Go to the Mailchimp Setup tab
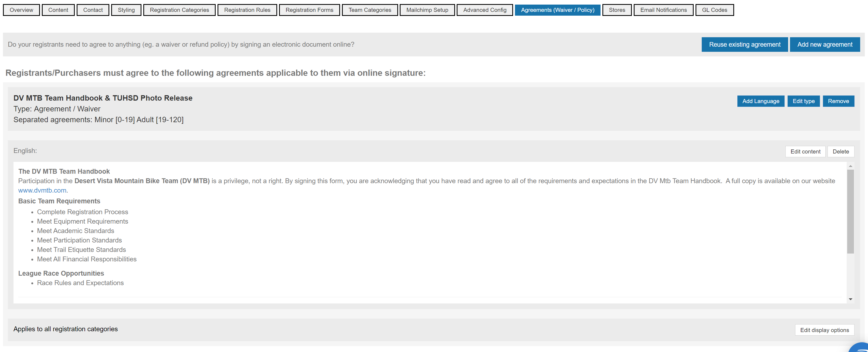 pos(427,10)
